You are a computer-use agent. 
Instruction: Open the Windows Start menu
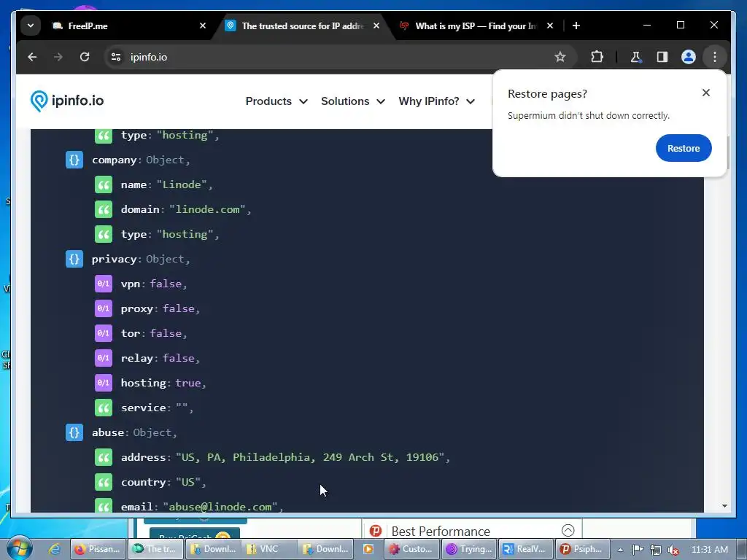click(x=19, y=548)
